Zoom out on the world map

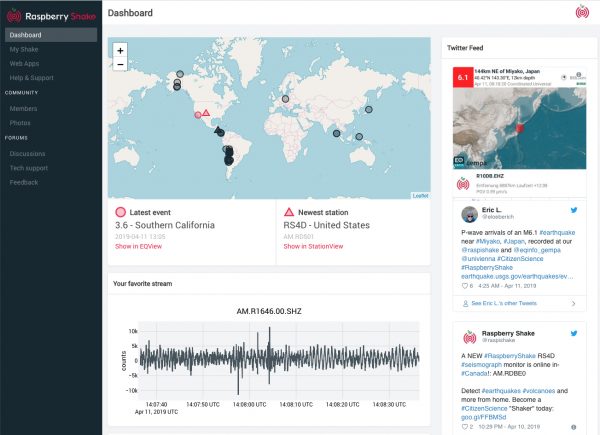[x=120, y=64]
